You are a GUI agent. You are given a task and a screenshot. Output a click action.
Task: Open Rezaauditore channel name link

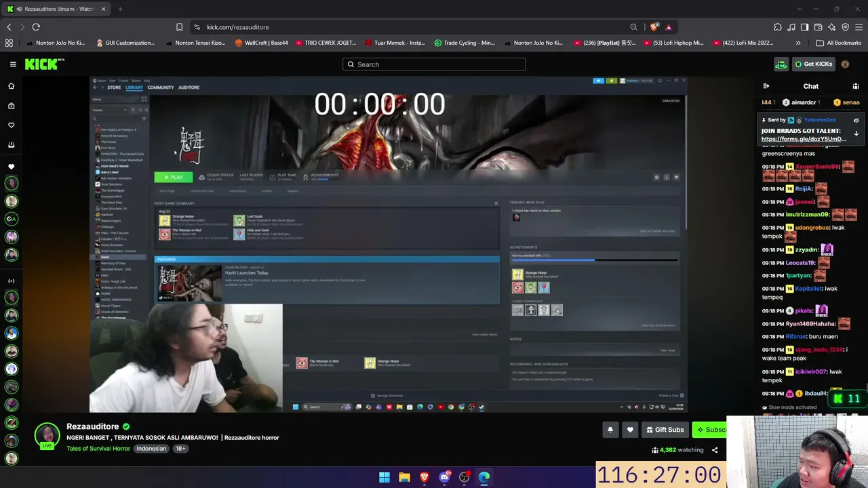[x=93, y=426]
